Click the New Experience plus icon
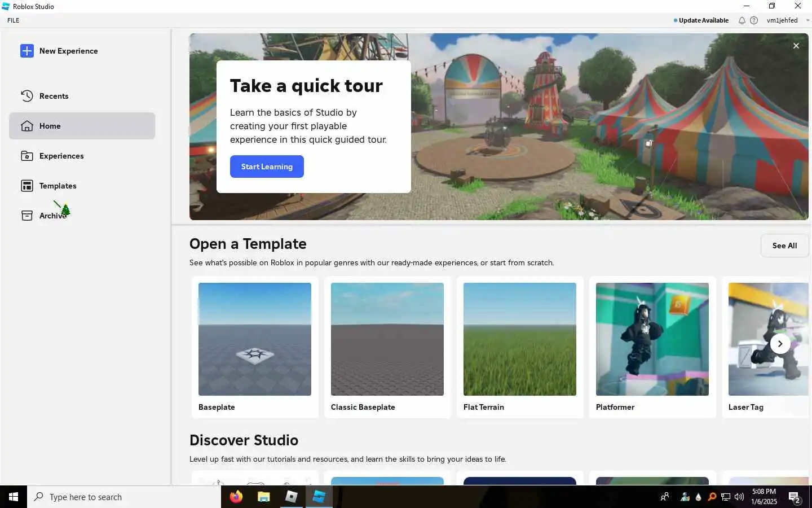The image size is (812, 508). (x=27, y=51)
